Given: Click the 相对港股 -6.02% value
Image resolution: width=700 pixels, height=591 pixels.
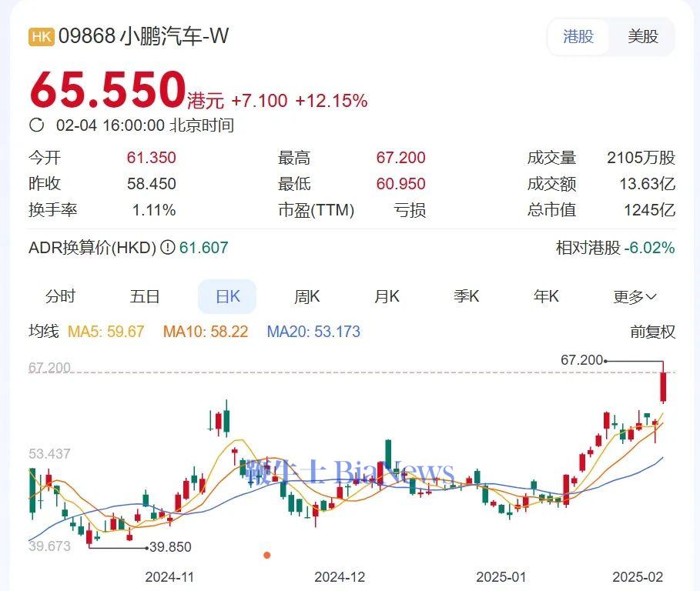Looking at the screenshot, I should click(x=649, y=248).
